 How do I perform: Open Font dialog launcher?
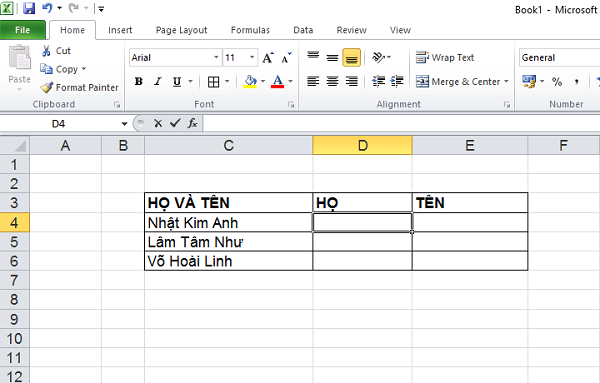point(291,104)
